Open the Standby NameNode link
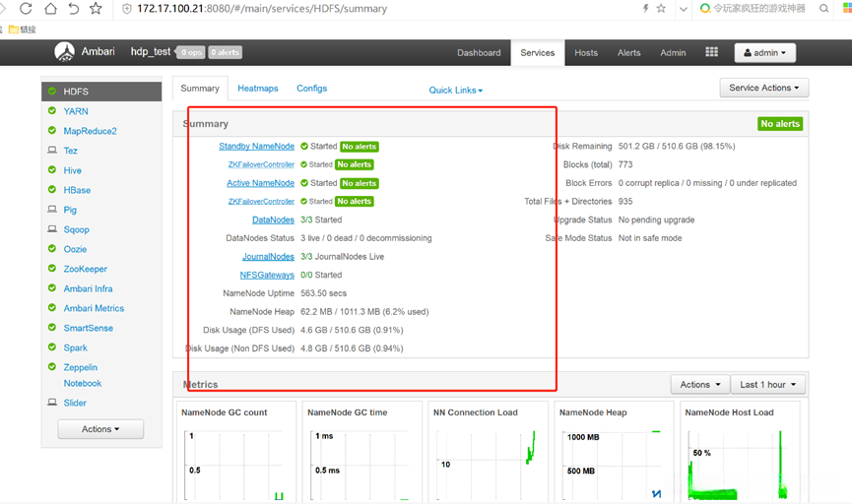 point(256,146)
